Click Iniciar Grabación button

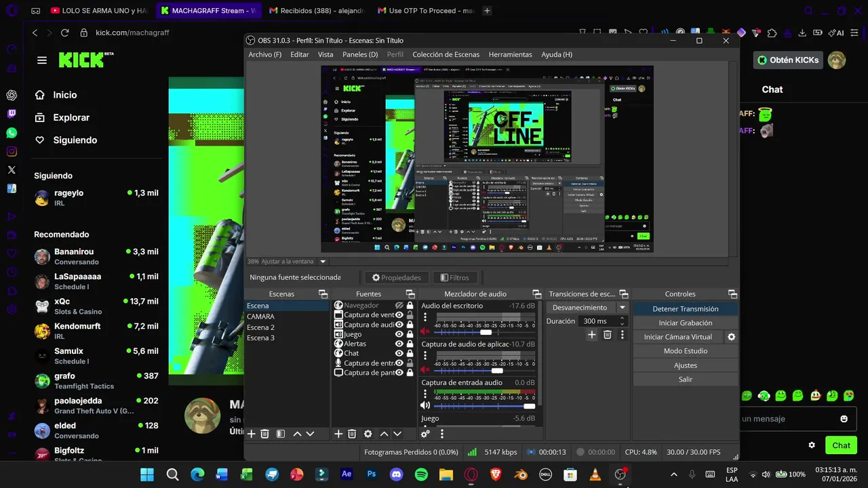pyautogui.click(x=686, y=323)
